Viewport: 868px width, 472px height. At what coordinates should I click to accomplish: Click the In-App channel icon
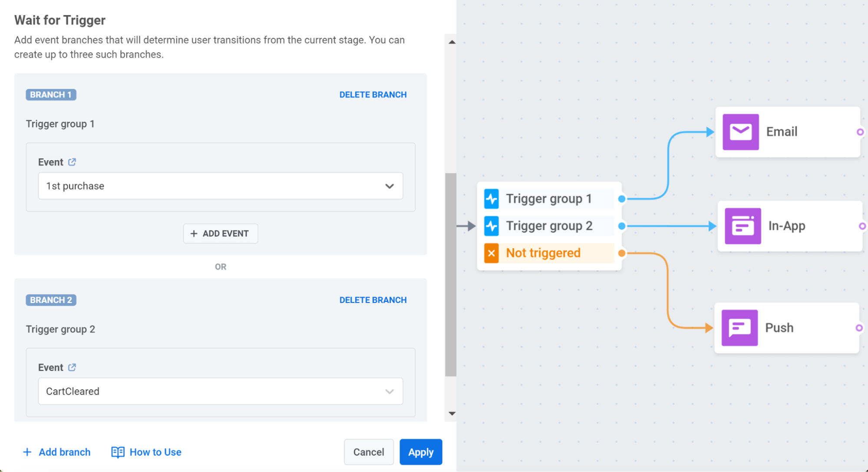[x=743, y=225]
